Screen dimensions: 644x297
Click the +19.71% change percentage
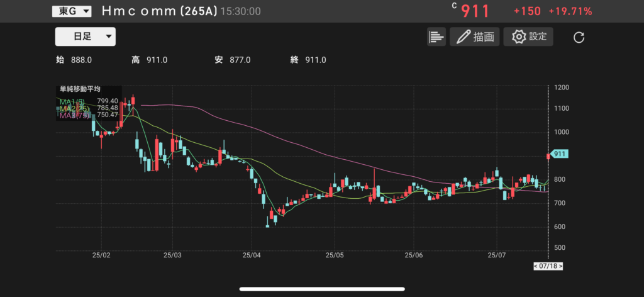coord(570,11)
